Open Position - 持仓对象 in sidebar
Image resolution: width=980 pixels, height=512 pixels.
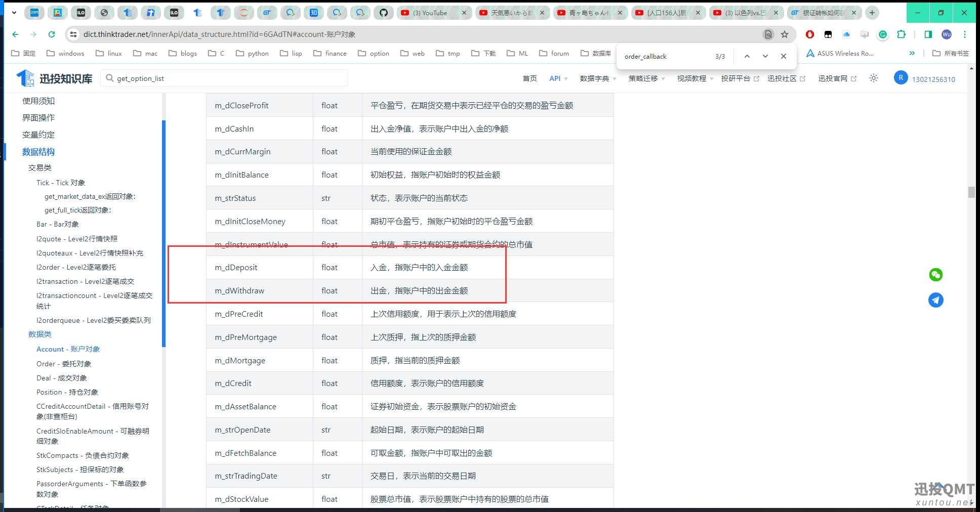pyautogui.click(x=67, y=392)
